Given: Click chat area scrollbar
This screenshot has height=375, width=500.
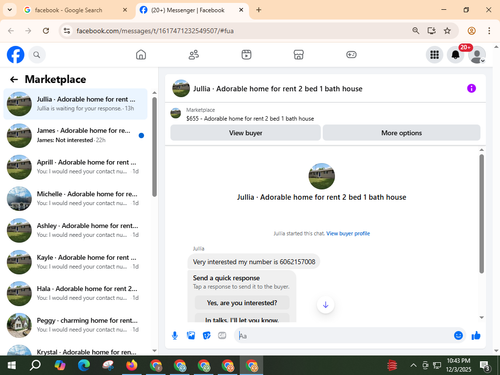Looking at the screenshot, I should point(481,213).
